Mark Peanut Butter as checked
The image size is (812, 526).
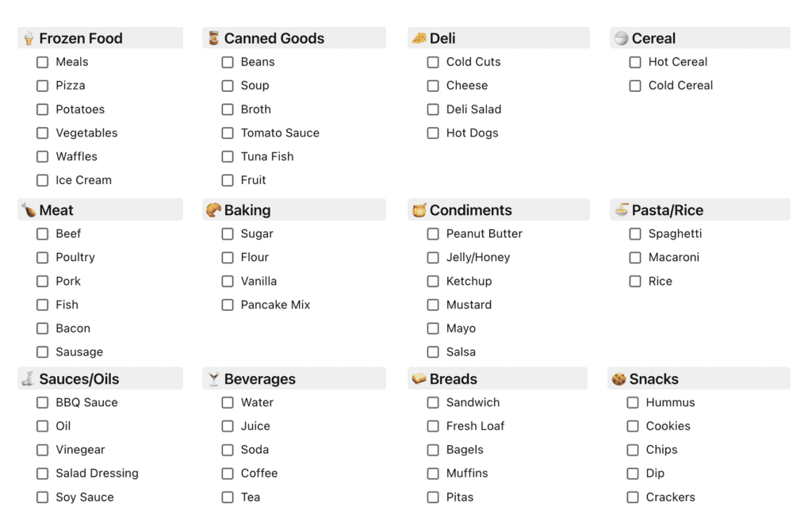(433, 234)
